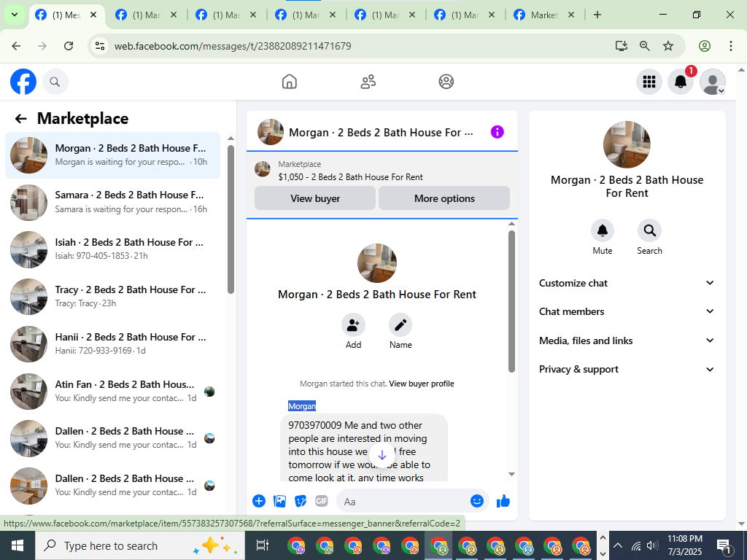Switch to the last Market tab

pos(544,15)
